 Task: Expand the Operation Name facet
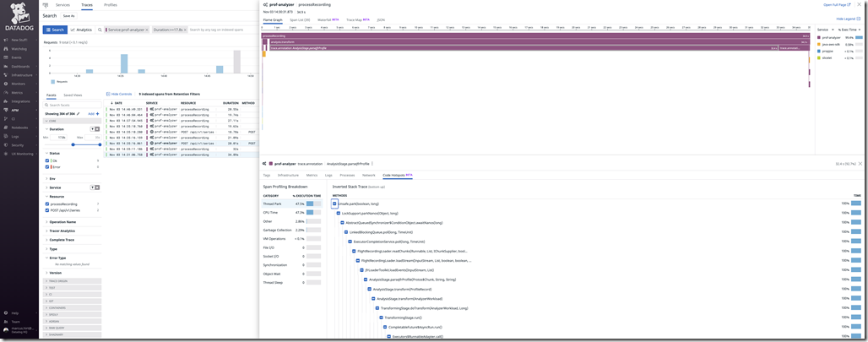(46, 222)
